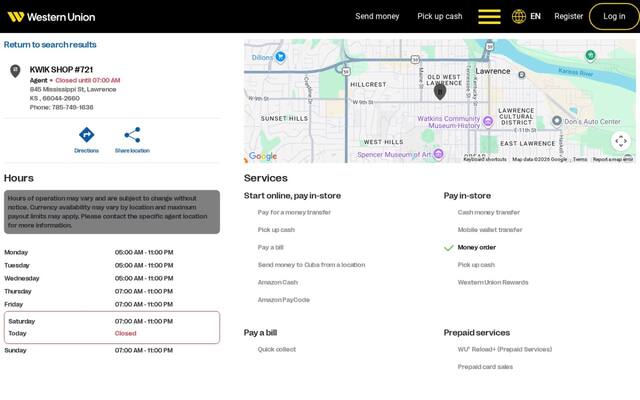Viewport: 640px width, 400px height.
Task: Open Send money in the header
Action: (x=377, y=16)
